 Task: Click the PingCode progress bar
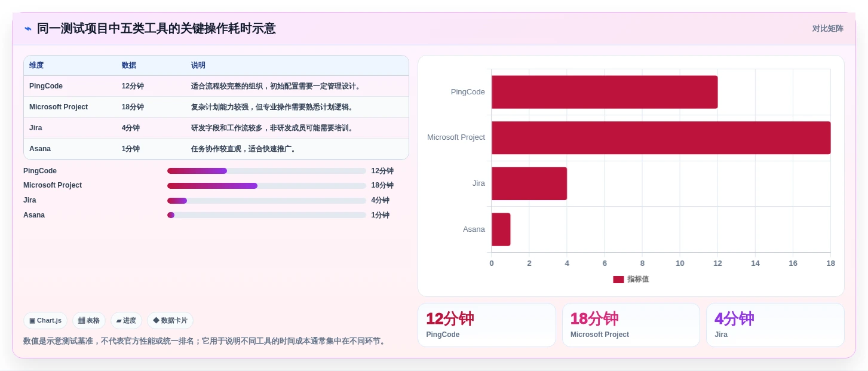pos(266,171)
